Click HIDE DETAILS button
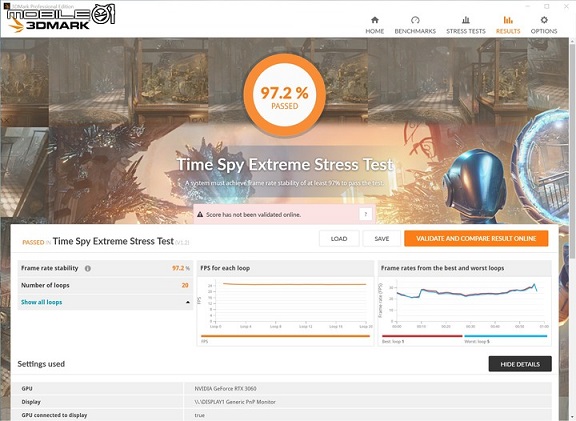Screen dimensions: 576x421 520,364
